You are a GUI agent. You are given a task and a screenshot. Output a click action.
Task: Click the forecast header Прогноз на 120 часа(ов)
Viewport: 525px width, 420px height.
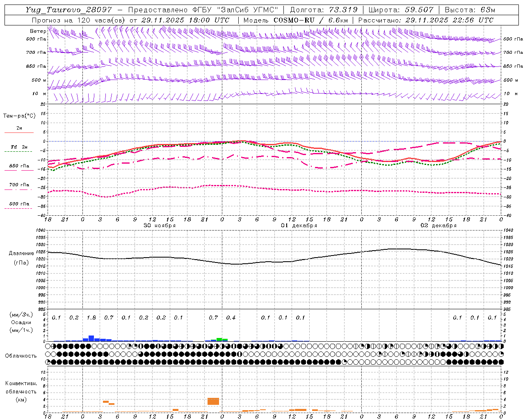[79, 20]
